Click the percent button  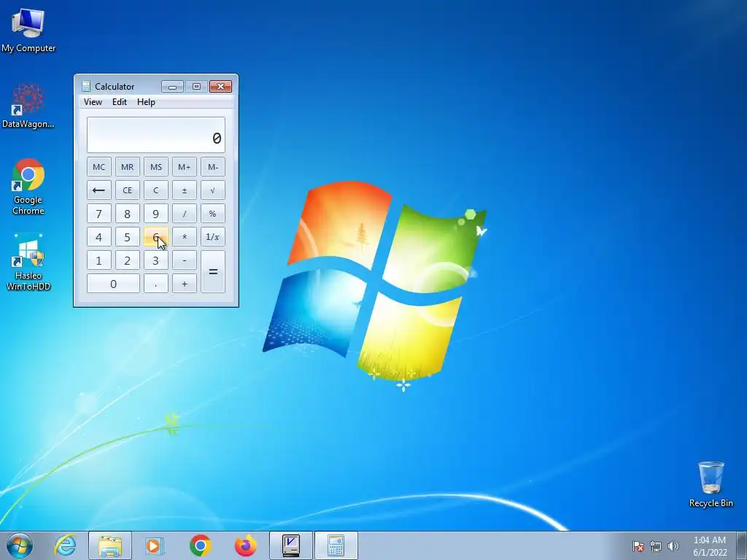pyautogui.click(x=213, y=214)
